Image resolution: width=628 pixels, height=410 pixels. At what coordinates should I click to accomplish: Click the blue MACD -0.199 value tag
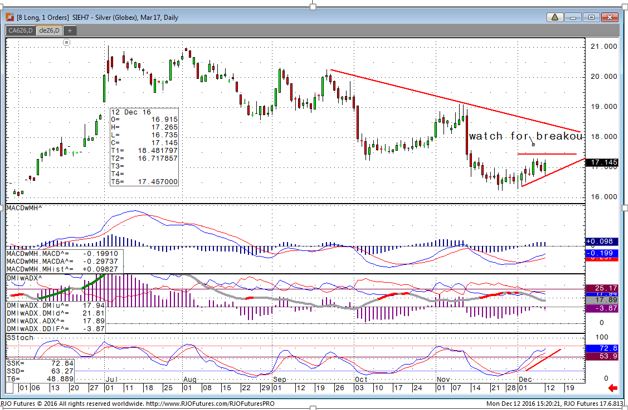coord(602,253)
